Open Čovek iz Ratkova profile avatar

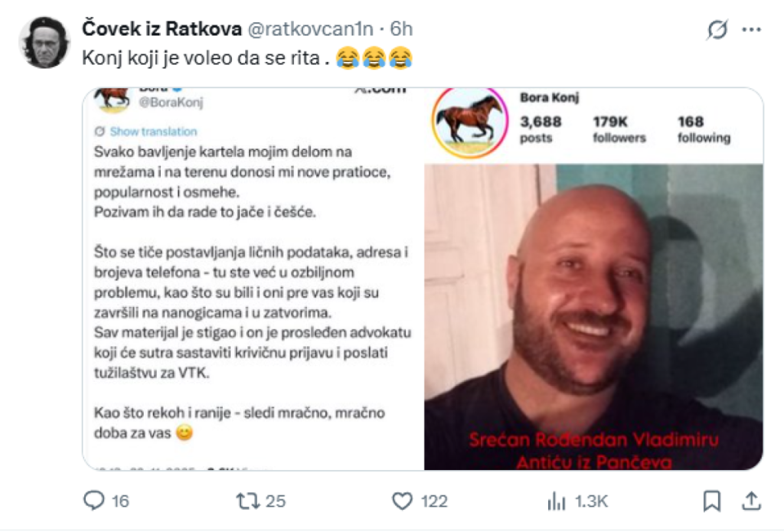click(x=44, y=42)
